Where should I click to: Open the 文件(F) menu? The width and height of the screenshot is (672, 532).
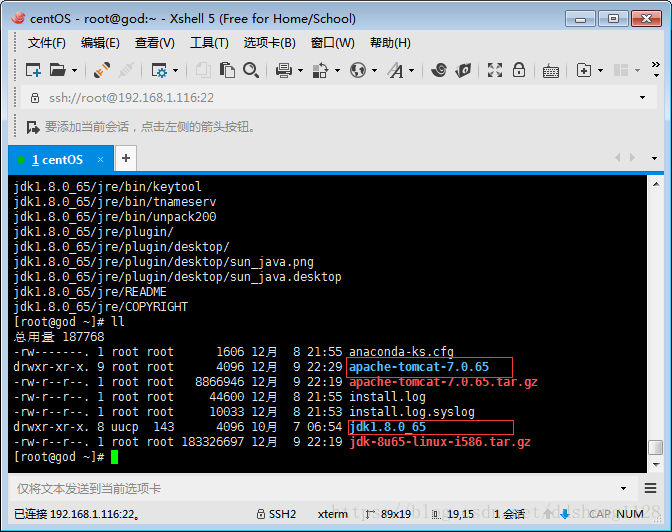coord(47,43)
